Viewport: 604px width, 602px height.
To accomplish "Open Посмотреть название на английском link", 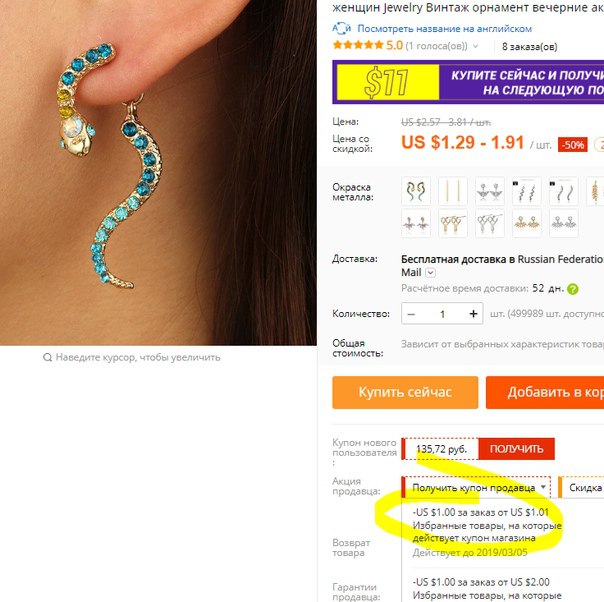I will pos(445,29).
